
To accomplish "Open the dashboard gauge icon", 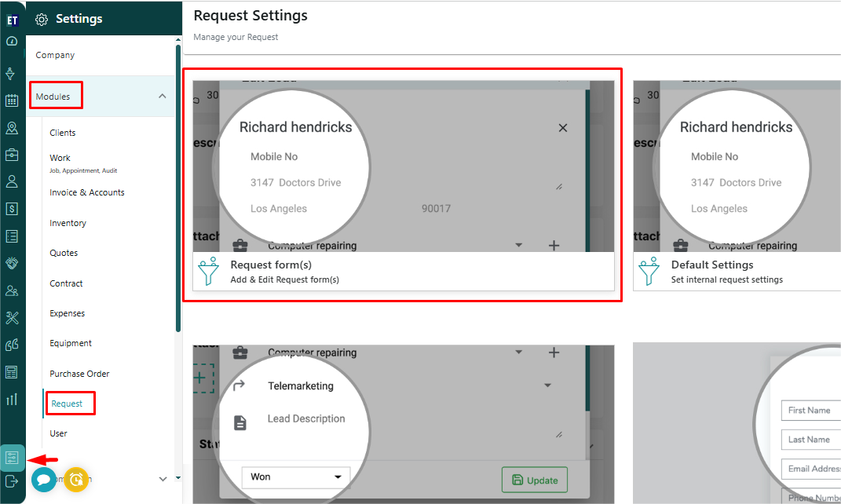I will [x=12, y=42].
